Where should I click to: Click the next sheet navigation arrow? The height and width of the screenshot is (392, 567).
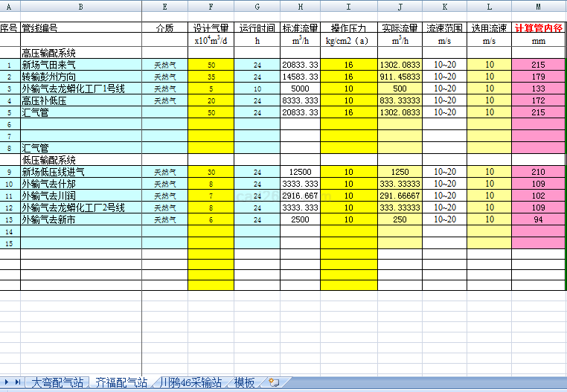point(7,382)
